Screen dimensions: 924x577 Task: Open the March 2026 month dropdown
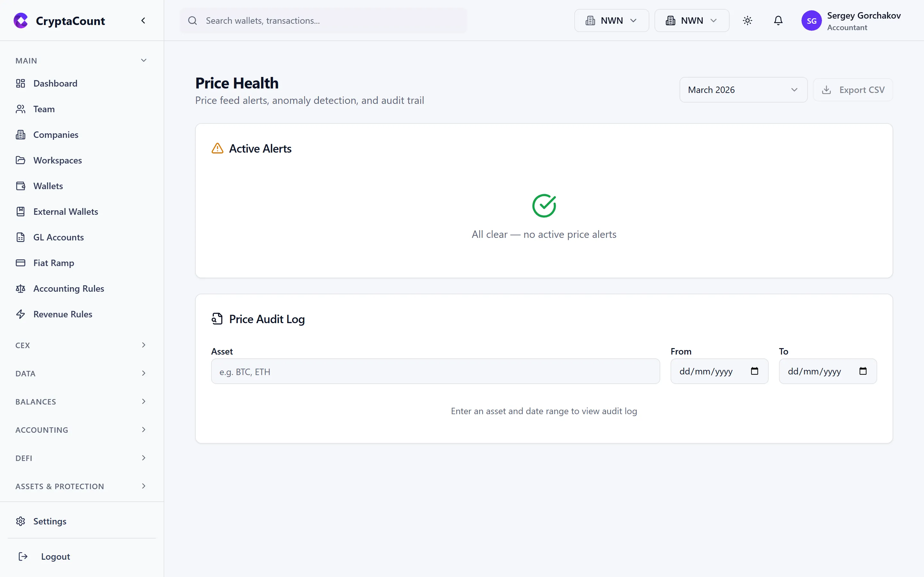[743, 90]
